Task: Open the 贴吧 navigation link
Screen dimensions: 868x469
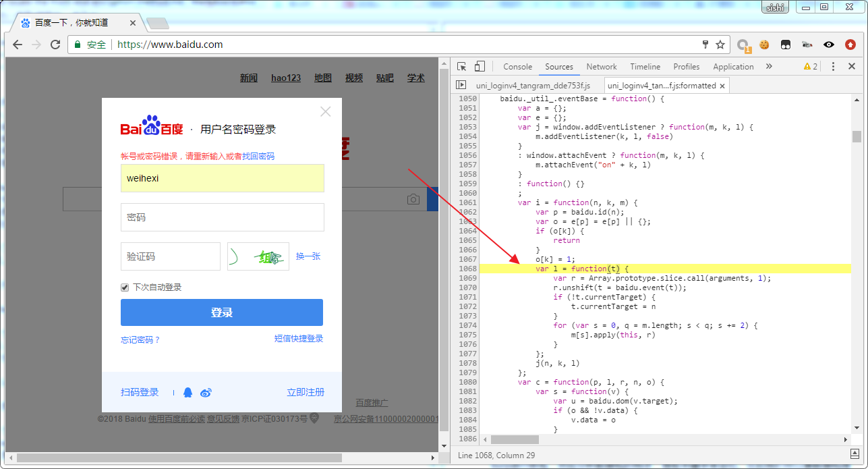Action: click(x=385, y=78)
